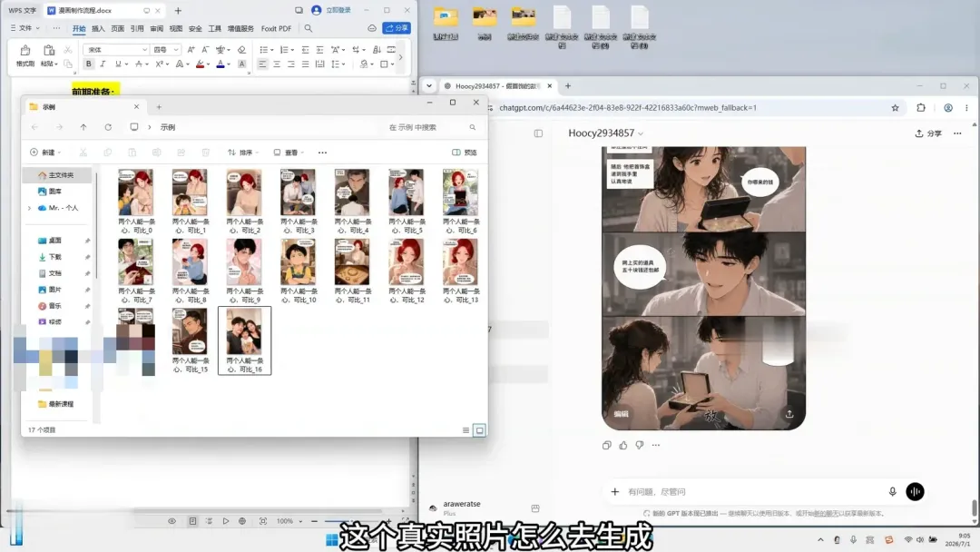Viewport: 980px width, 552px height.
Task: Click the clear formatting eraser icon
Action: click(242, 49)
